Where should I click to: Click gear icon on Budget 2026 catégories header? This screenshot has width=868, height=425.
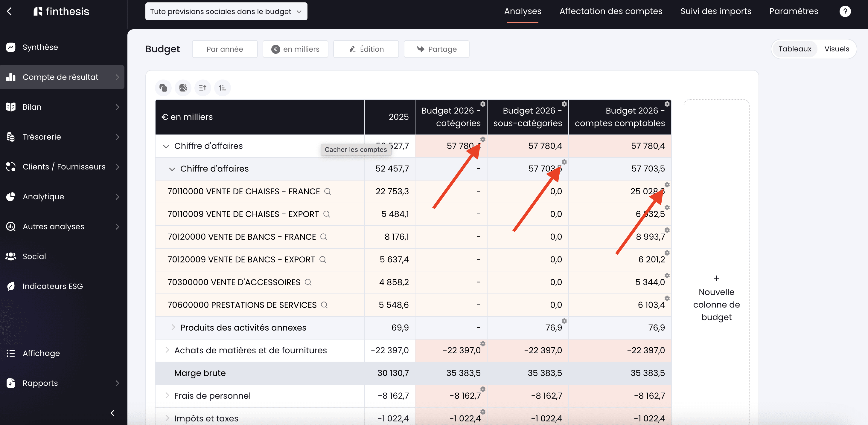482,104
